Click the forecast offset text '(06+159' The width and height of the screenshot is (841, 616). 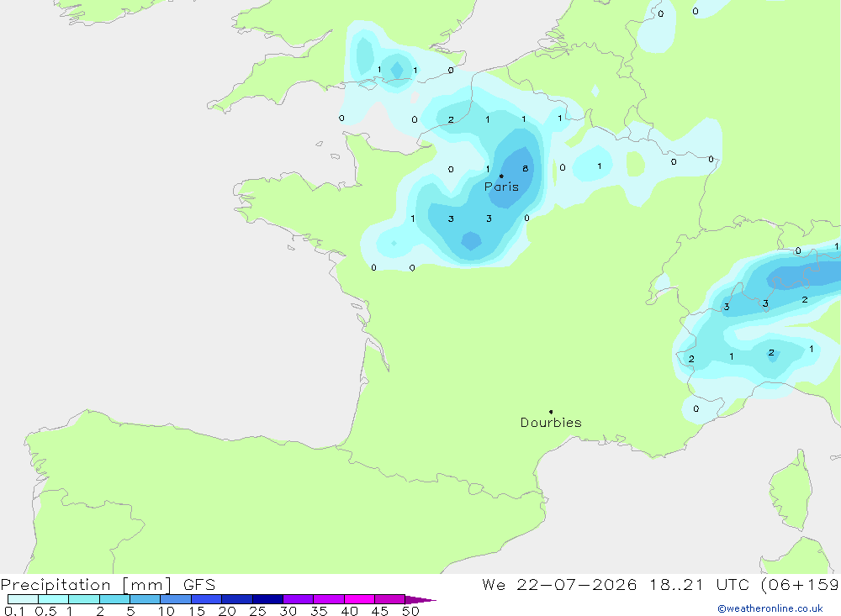[800, 584]
